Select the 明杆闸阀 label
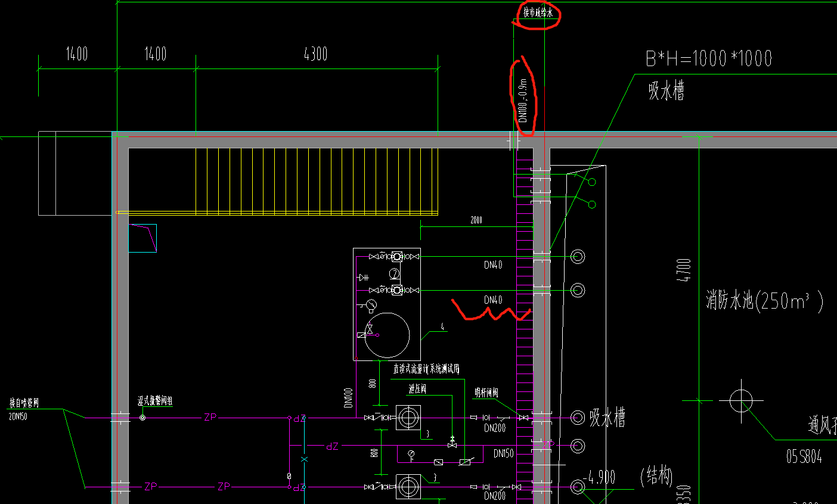The image size is (837, 504). [x=486, y=393]
